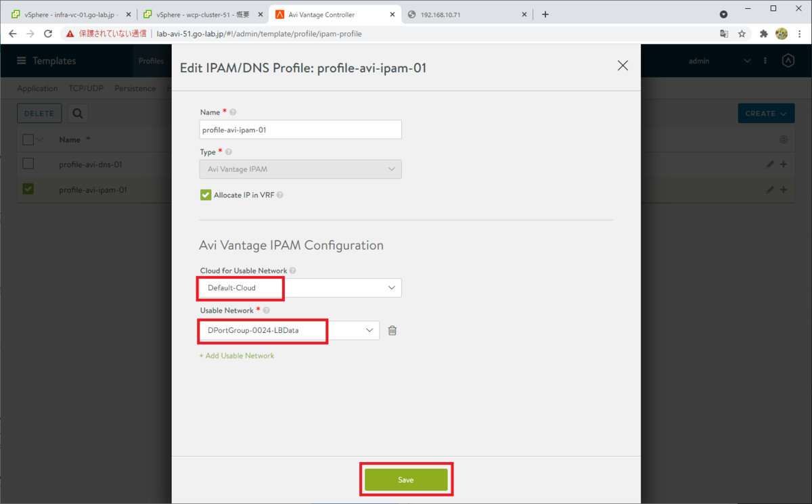Viewport: 812px width, 504px height.
Task: Click the not-secure warning icon
Action: [70, 34]
